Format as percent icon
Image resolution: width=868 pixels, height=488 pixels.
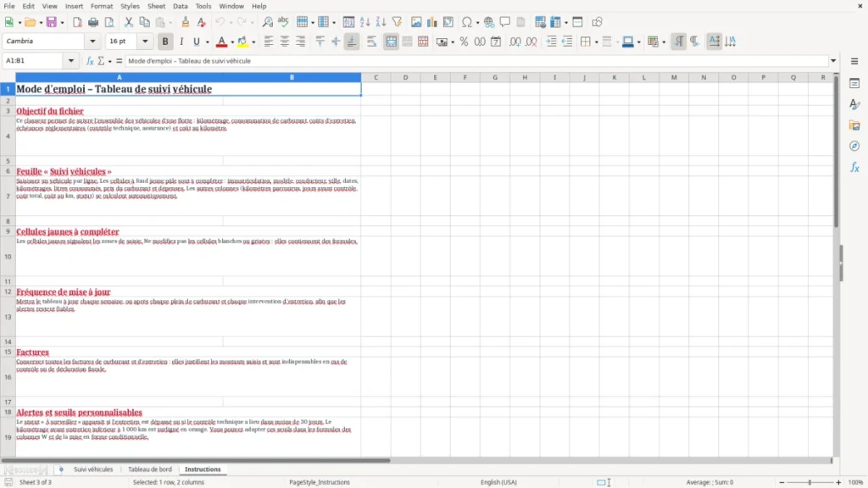click(x=464, y=42)
